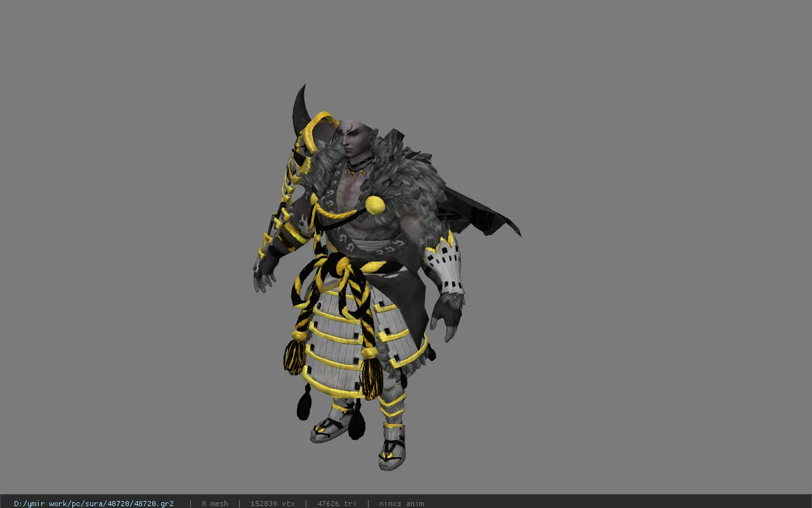Click the '8 mesh' status entry
This screenshot has height=508, width=812.
pyautogui.click(x=215, y=504)
